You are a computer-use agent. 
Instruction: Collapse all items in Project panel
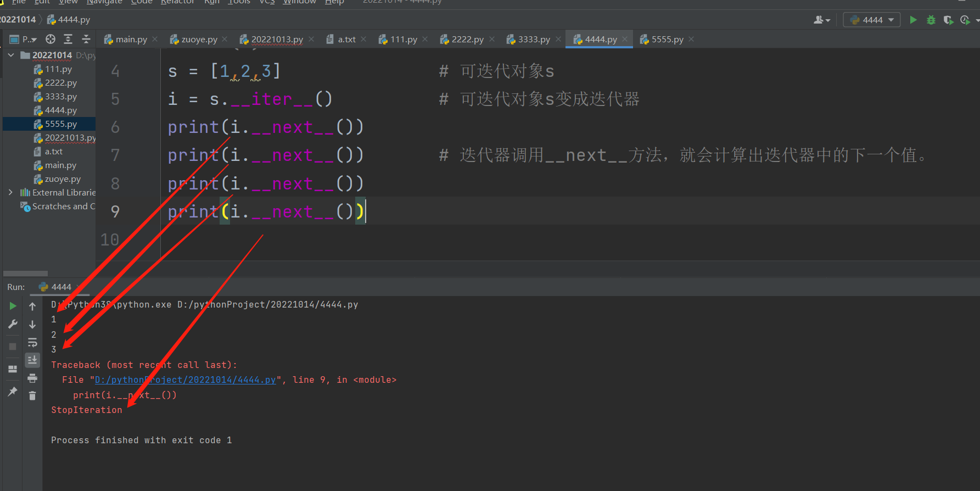tap(86, 39)
